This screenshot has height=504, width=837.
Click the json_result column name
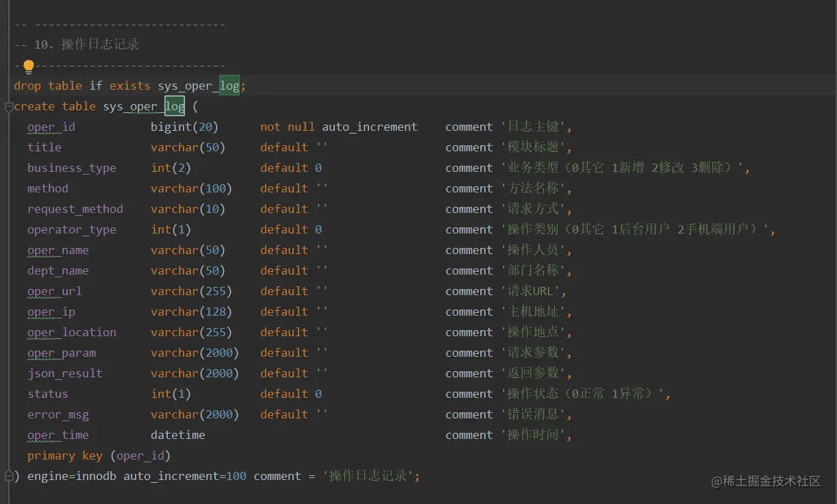pos(65,373)
